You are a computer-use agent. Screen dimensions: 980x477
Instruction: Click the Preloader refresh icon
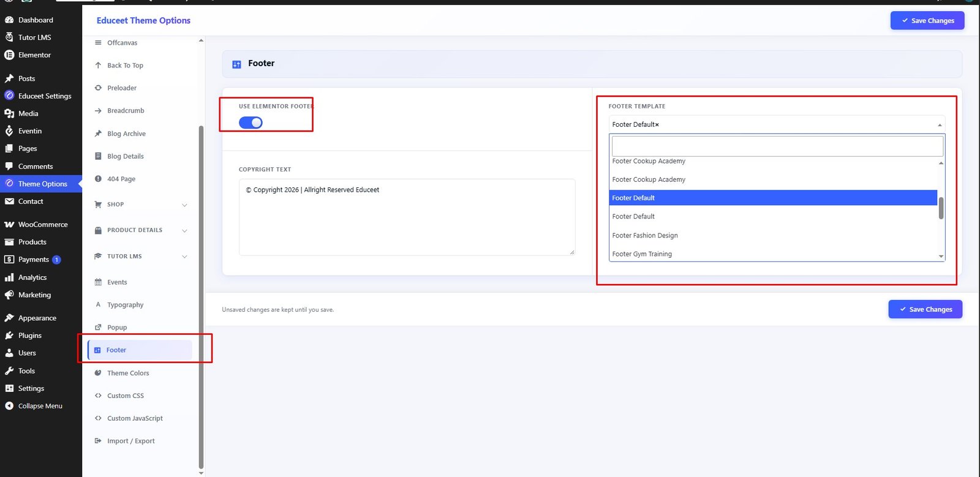click(x=98, y=88)
